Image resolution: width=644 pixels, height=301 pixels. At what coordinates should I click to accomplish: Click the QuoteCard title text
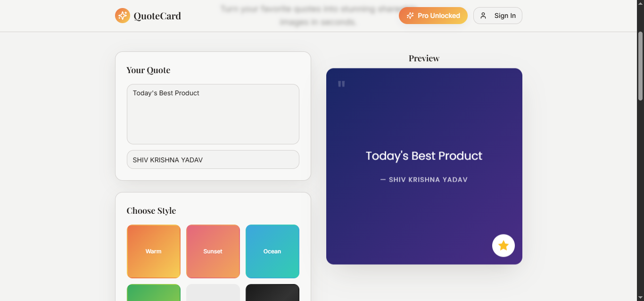157,16
